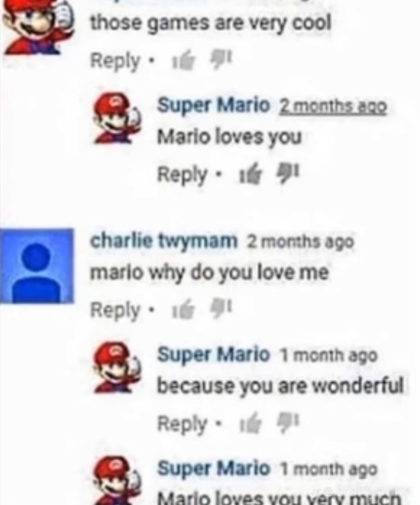Screen dimensions: 420x505
Task: Open Super Mario channel from 'Mario loves you' reply
Action: coord(213,105)
